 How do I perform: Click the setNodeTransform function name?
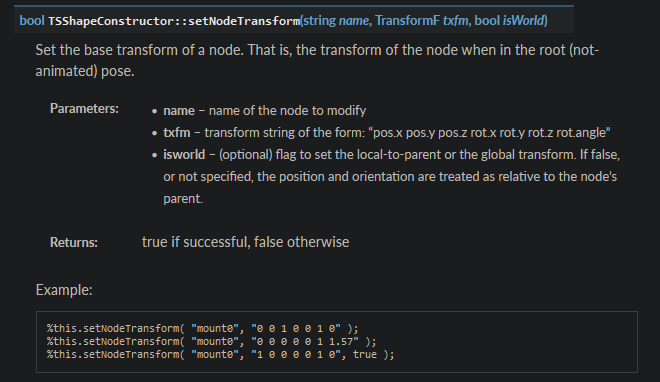click(x=244, y=21)
